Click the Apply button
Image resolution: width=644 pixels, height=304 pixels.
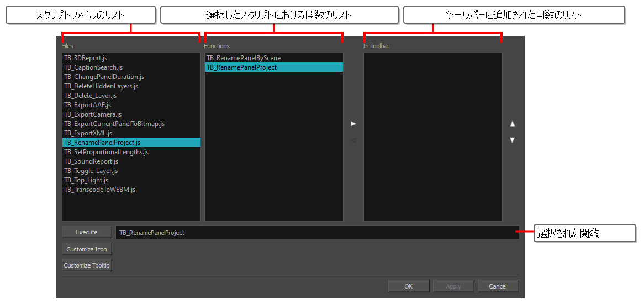(x=453, y=286)
